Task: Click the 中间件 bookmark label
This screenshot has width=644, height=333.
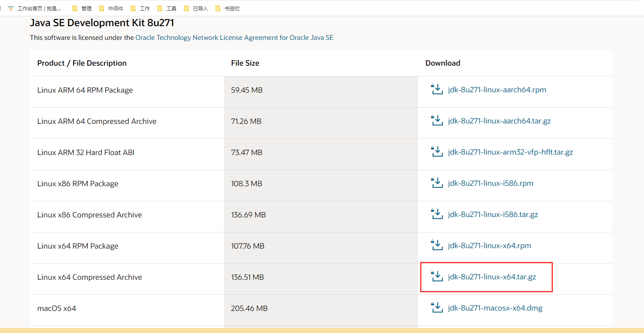Action: (116, 8)
